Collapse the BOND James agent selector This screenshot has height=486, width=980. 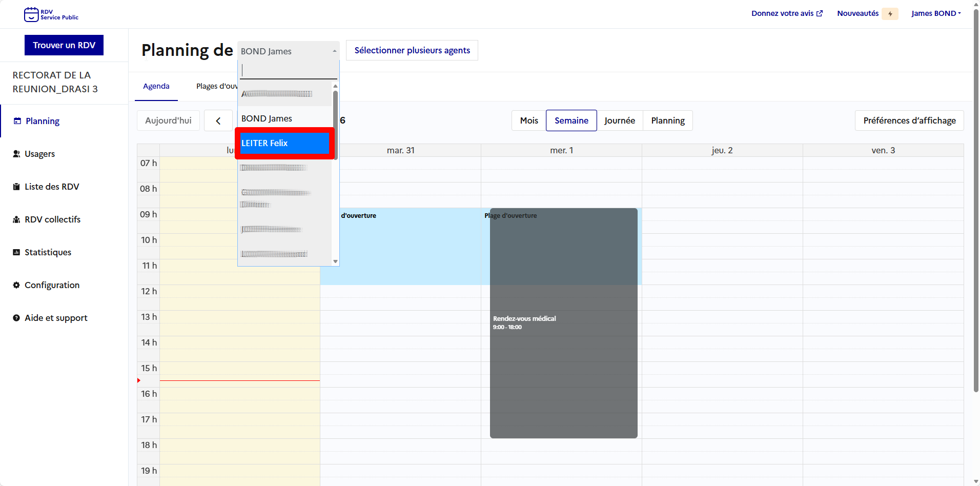(288, 51)
